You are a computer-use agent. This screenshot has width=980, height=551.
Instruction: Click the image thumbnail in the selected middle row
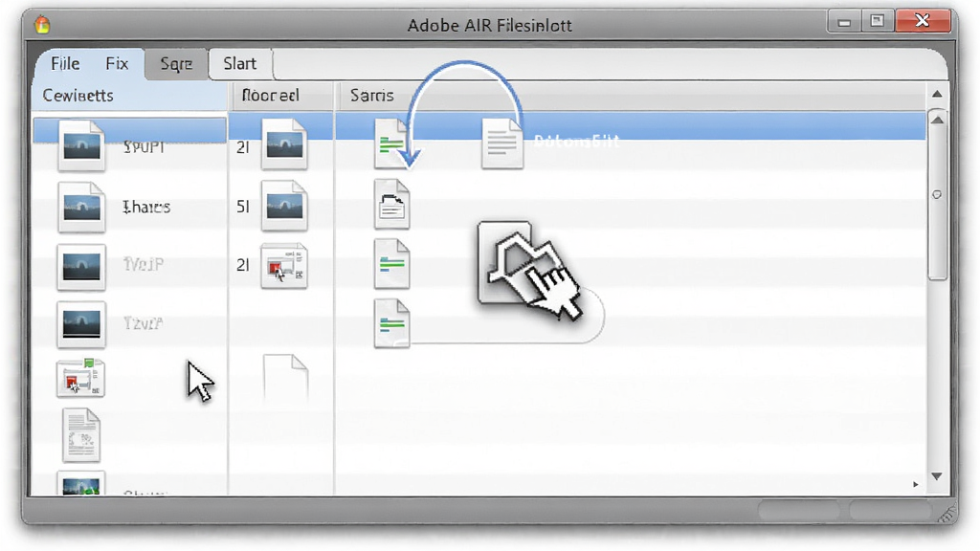click(284, 145)
